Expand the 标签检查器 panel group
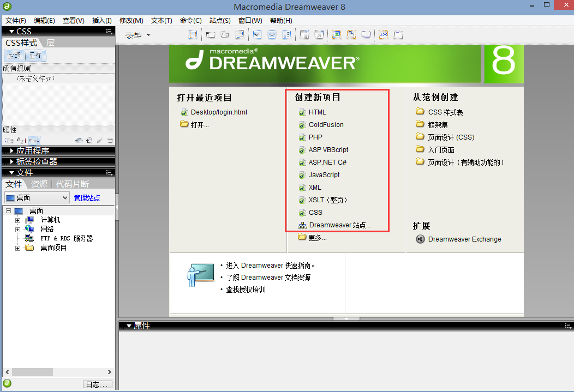Viewport: 574px width, 392px height. [x=11, y=161]
